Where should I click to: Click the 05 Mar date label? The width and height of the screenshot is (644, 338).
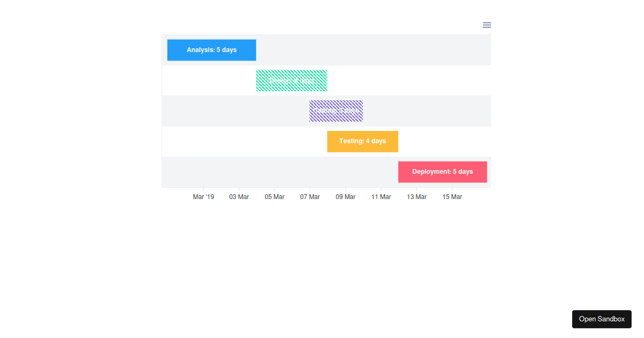click(274, 196)
